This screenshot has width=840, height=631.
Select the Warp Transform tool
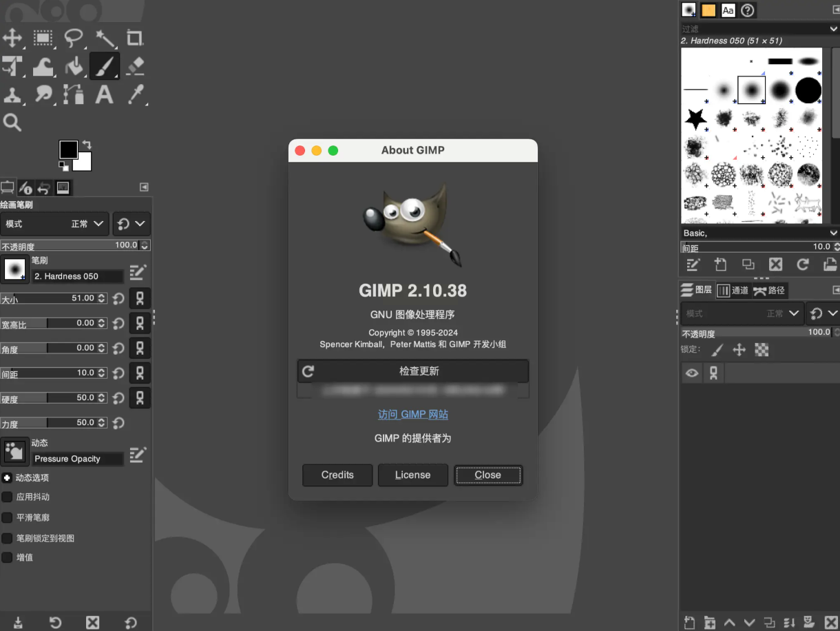pyautogui.click(x=43, y=66)
